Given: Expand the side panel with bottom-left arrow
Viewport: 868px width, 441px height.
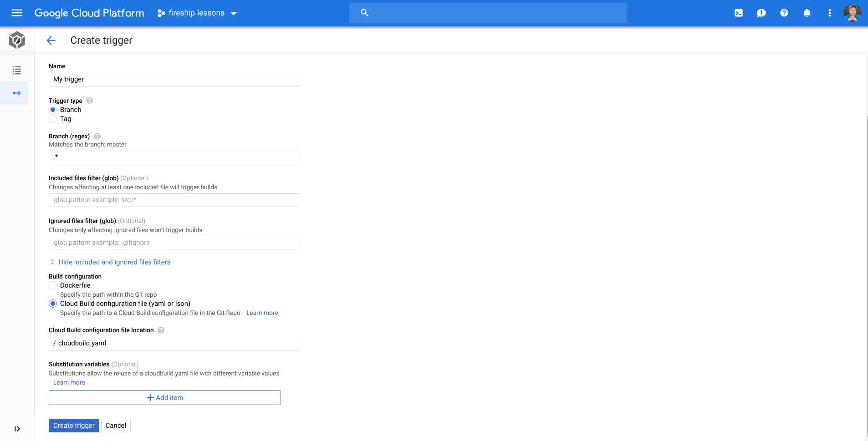Looking at the screenshot, I should 17,428.
